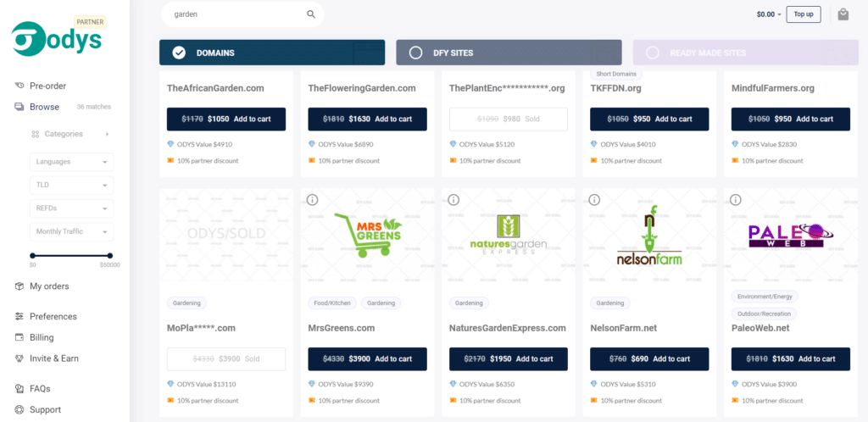Open info icon on NaturesGardenExpress card
The image size is (868, 422).
pos(453,200)
